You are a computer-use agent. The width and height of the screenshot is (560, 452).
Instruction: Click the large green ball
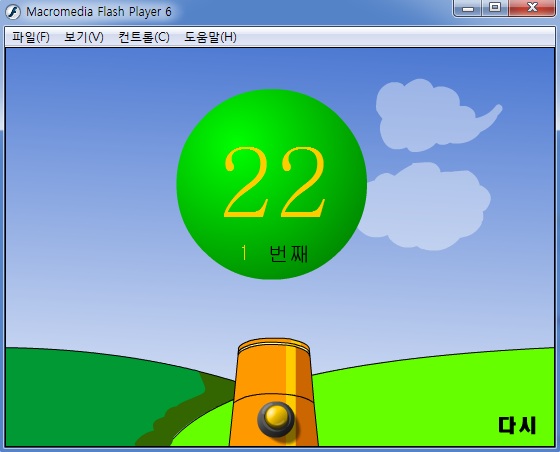(x=271, y=184)
